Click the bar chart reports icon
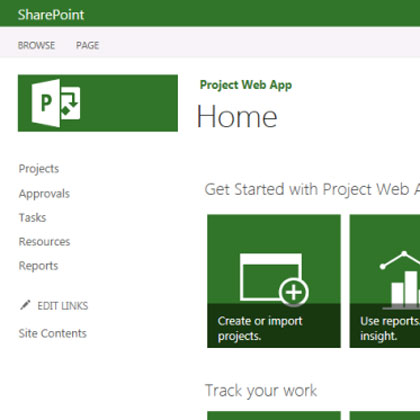The height and width of the screenshot is (420, 420). pos(401,280)
